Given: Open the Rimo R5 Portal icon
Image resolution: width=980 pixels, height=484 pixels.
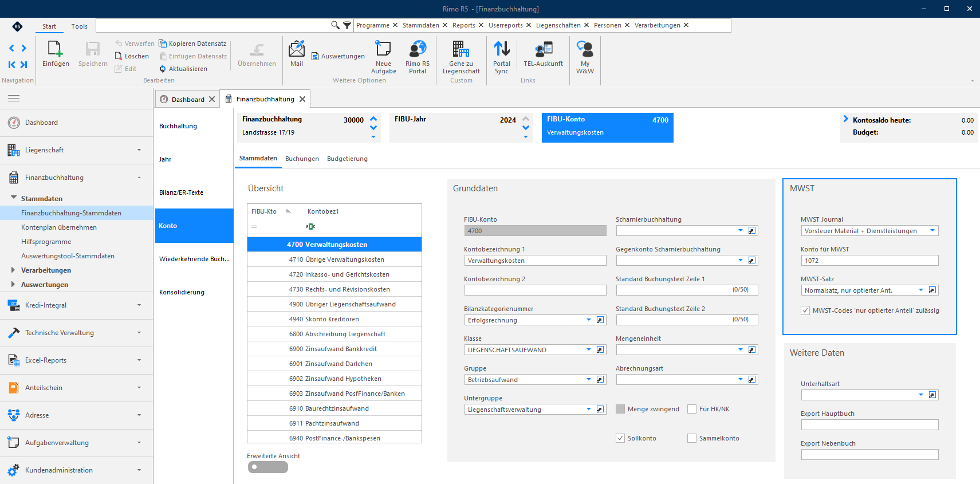Looking at the screenshot, I should click(x=418, y=57).
